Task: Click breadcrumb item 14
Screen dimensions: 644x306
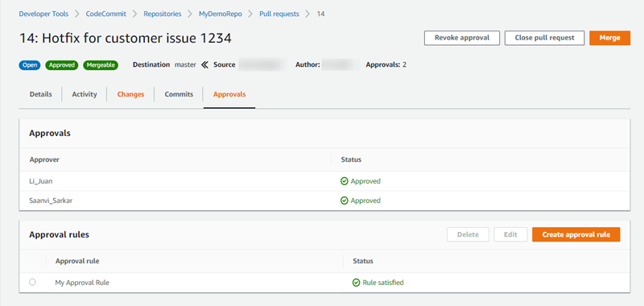Action: (320, 14)
